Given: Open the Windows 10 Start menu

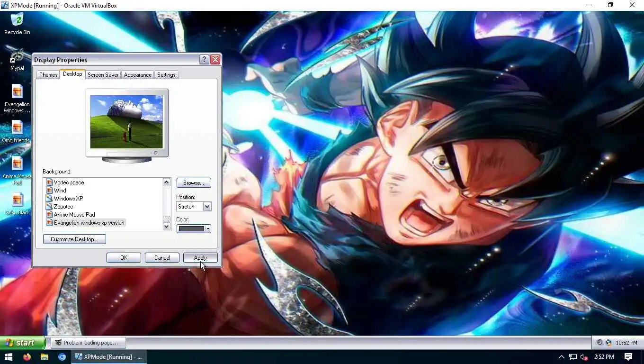Looking at the screenshot, I should [x=9, y=357].
